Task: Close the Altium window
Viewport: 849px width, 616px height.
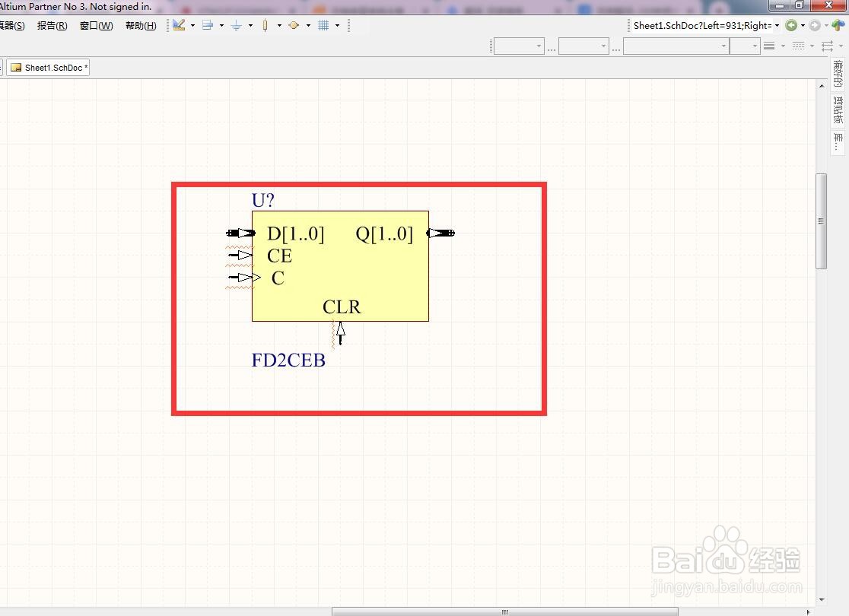Action: coord(828,5)
